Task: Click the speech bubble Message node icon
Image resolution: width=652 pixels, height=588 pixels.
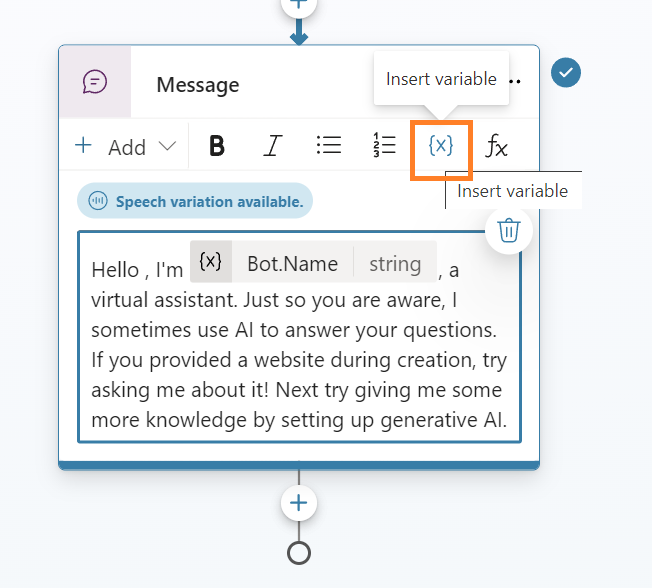Action: pos(95,82)
